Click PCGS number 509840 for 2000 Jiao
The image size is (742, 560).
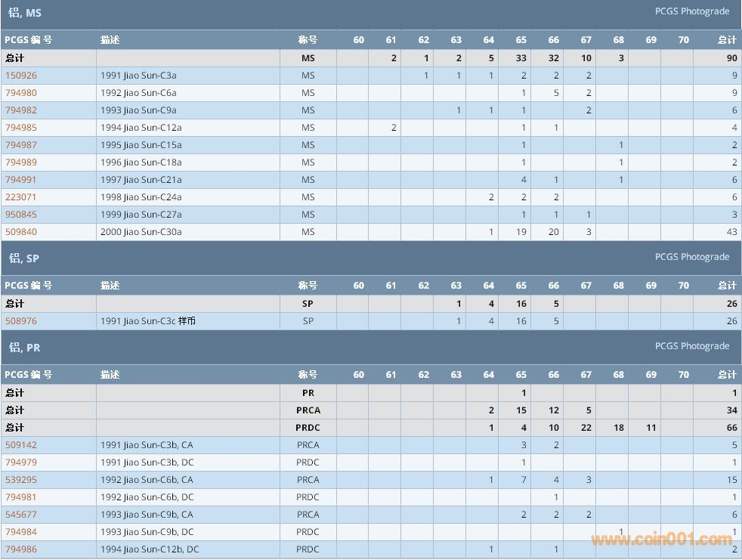tap(21, 232)
